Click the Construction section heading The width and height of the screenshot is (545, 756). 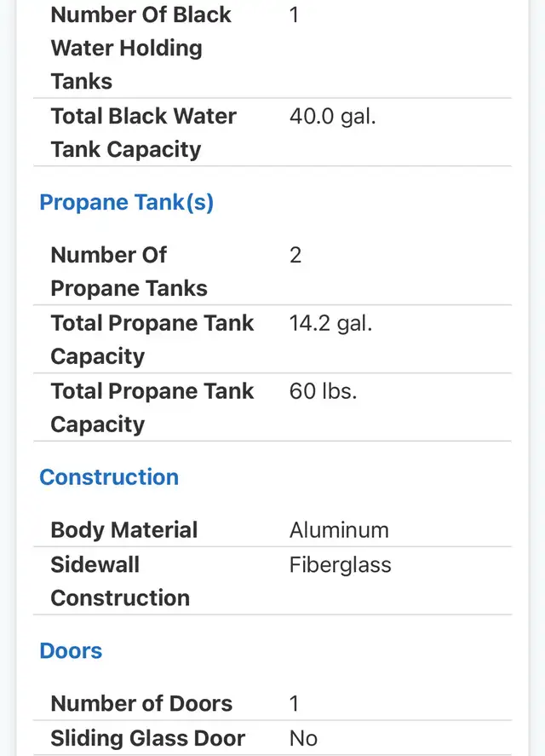coord(109,476)
